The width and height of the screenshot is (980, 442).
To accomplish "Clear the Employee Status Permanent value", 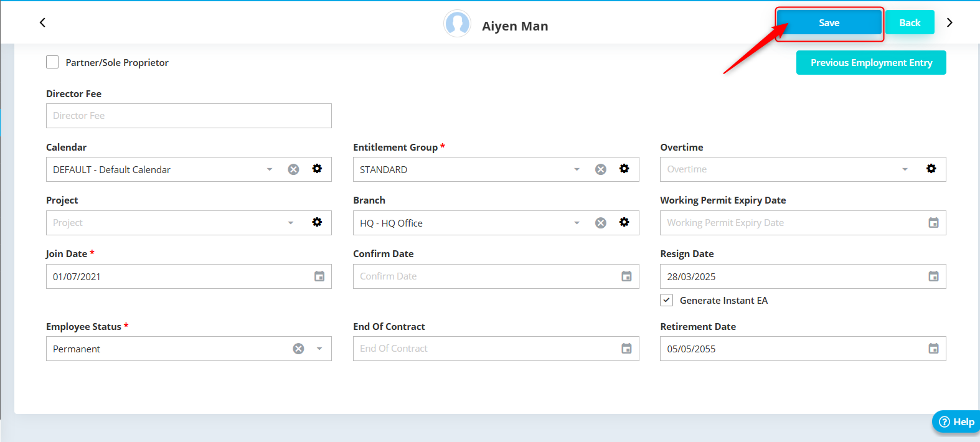I will (298, 349).
